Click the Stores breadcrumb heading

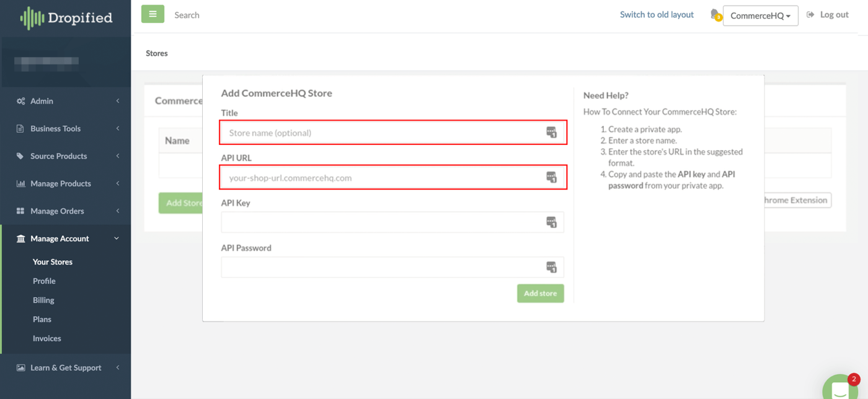157,53
